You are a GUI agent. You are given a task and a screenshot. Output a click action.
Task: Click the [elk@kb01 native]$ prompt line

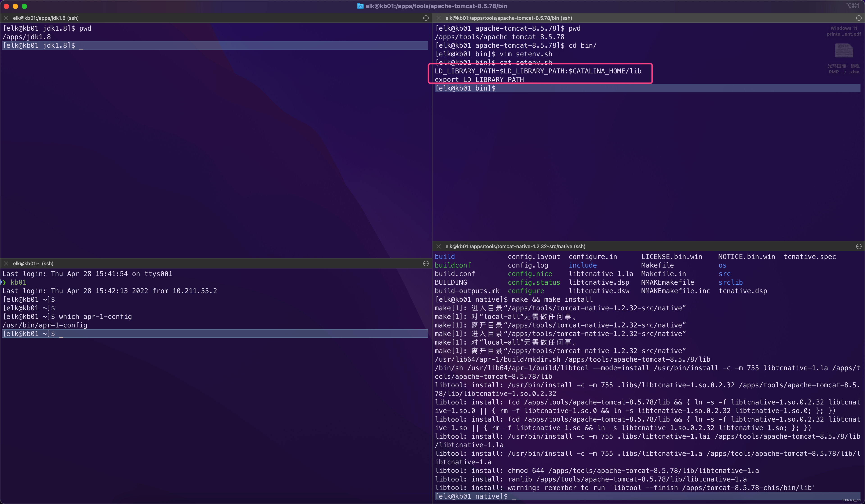click(471, 496)
